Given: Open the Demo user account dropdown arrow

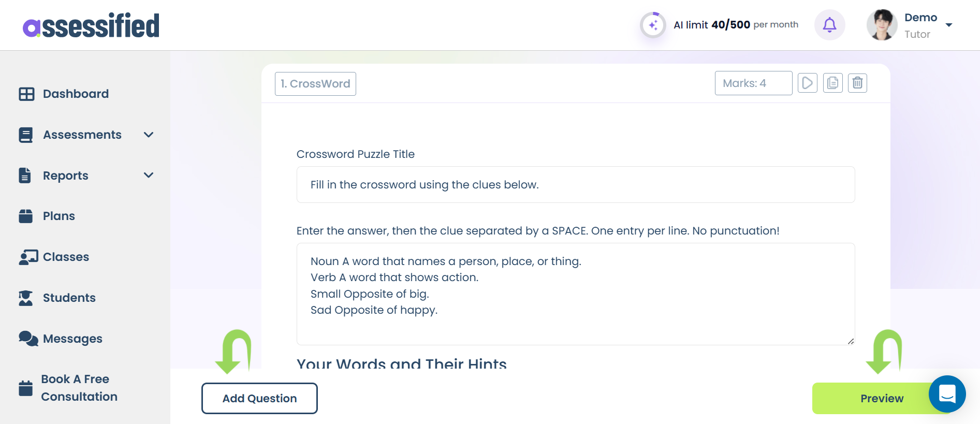Looking at the screenshot, I should [x=949, y=25].
